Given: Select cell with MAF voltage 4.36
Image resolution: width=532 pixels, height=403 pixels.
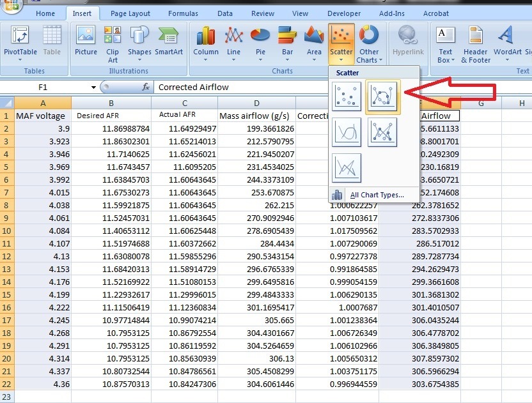Looking at the screenshot, I should pyautogui.click(x=43, y=384).
